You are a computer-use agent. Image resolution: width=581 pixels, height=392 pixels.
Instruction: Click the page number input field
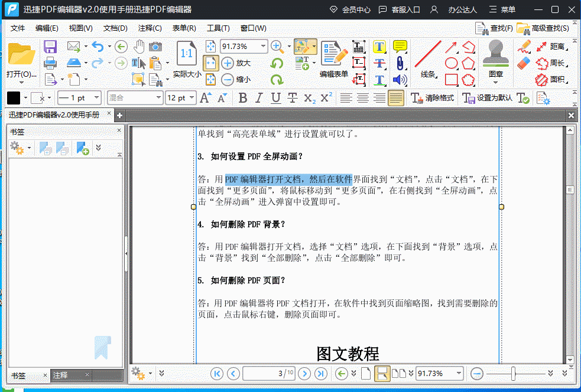click(x=269, y=374)
